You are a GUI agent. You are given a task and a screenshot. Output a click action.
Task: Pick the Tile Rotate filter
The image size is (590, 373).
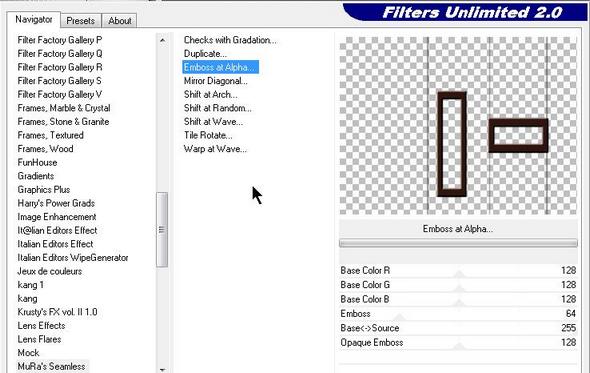coord(208,135)
